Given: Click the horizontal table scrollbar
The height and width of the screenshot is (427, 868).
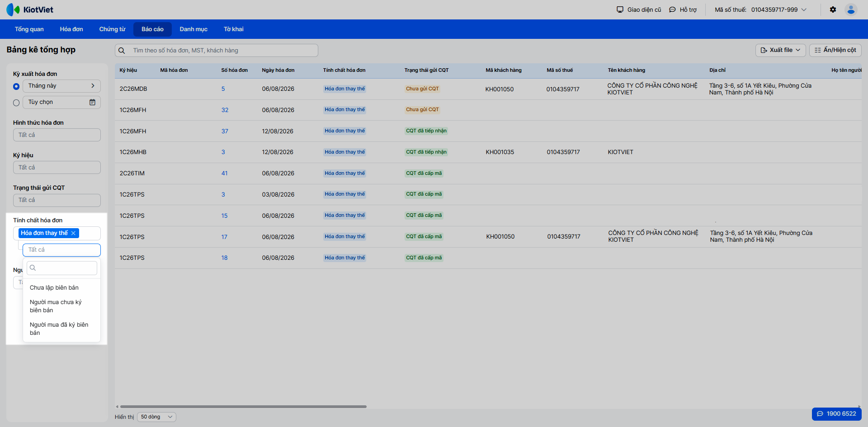Looking at the screenshot, I should [x=243, y=407].
